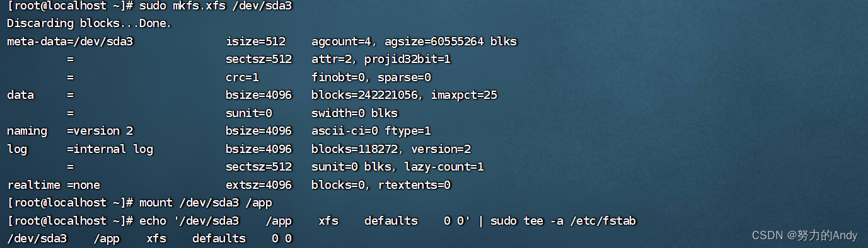Click the ascii-ci=0 ftype=1 text
This screenshot has height=248, width=868.
coord(371,132)
